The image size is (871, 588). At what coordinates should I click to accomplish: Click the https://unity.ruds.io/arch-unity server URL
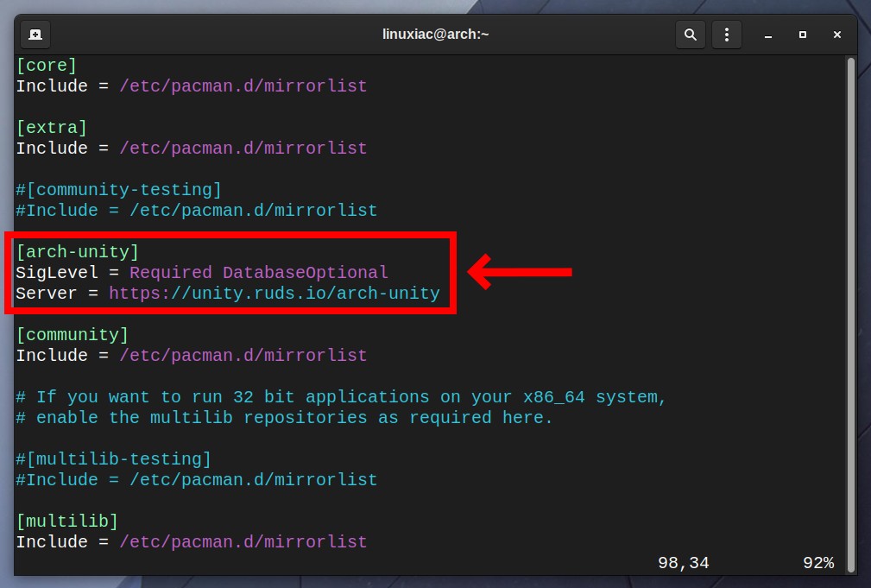click(274, 293)
